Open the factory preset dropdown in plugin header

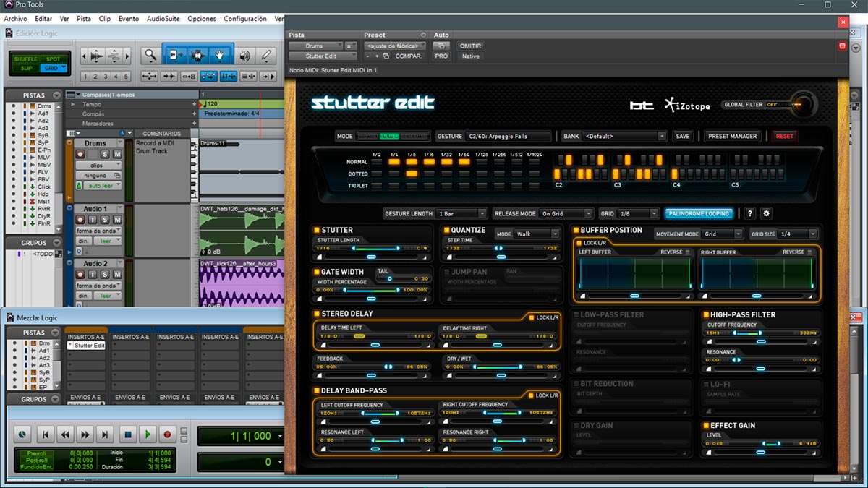[x=395, y=46]
